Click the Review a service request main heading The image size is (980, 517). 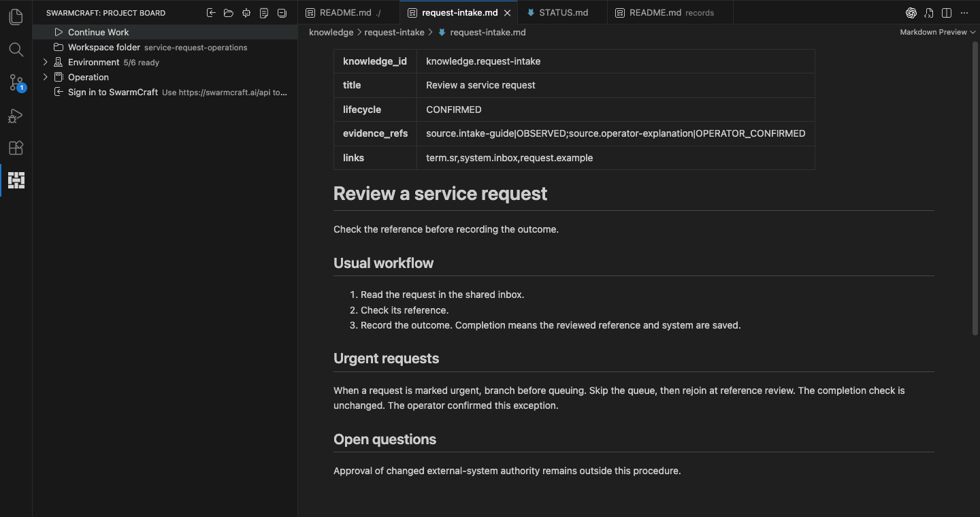[x=440, y=194]
